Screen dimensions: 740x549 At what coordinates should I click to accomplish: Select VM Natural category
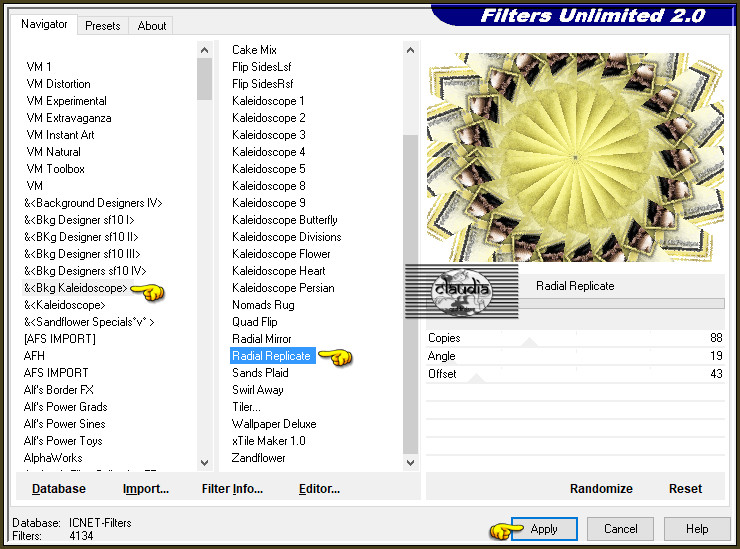tap(53, 152)
